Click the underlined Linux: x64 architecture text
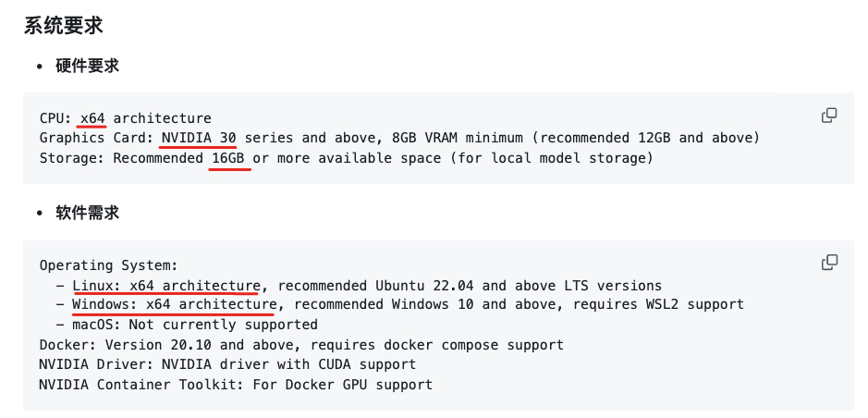Image resolution: width=868 pixels, height=418 pixels. [x=166, y=285]
